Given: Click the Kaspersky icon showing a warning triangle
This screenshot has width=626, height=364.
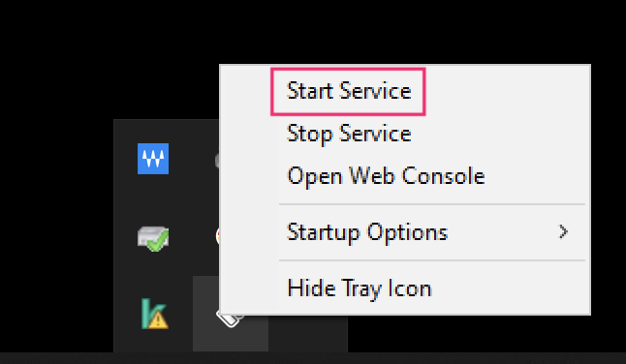Looking at the screenshot, I should point(154,314).
